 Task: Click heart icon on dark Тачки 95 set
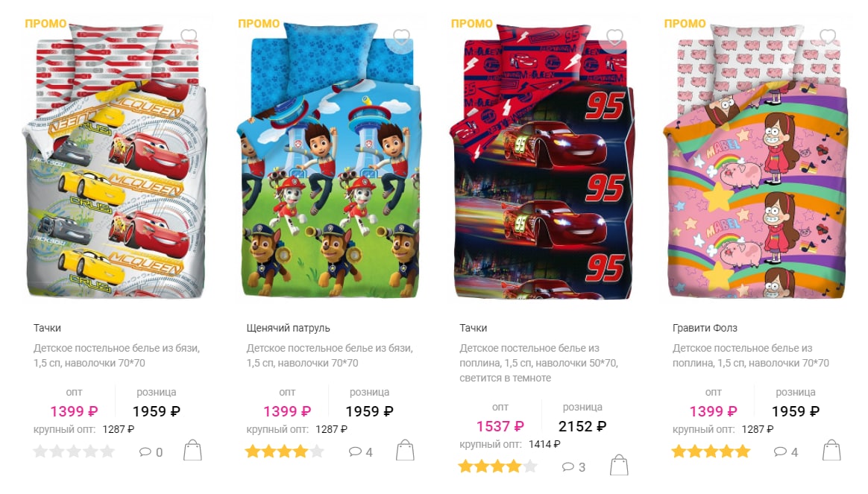pyautogui.click(x=614, y=37)
